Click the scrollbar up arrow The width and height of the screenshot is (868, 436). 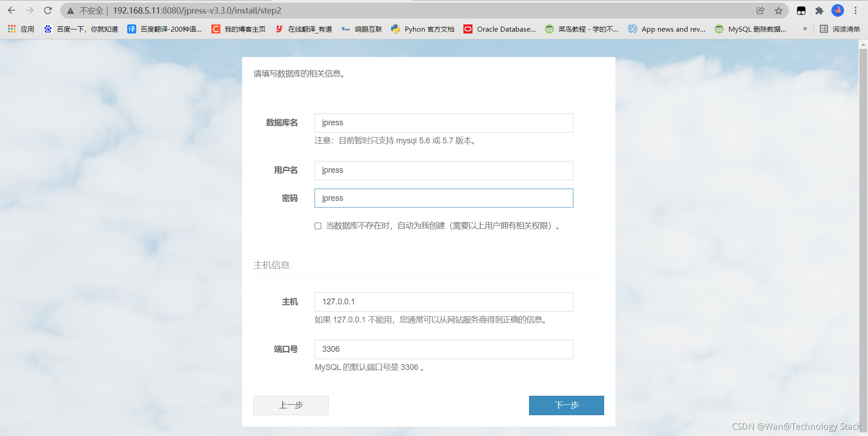[863, 44]
